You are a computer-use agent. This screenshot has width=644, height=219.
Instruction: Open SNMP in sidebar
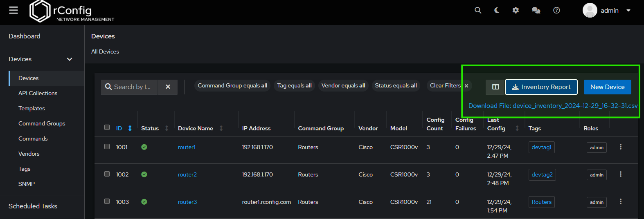click(26, 184)
